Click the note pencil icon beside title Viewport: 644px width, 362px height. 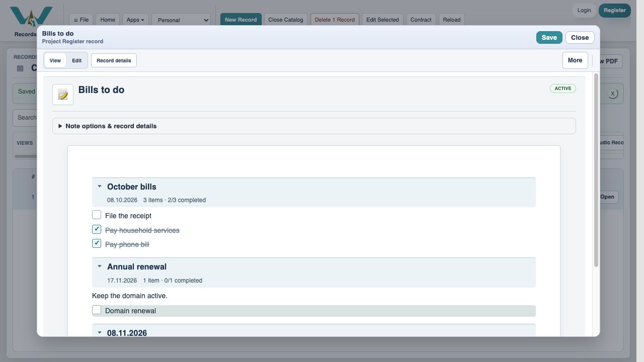coord(63,95)
